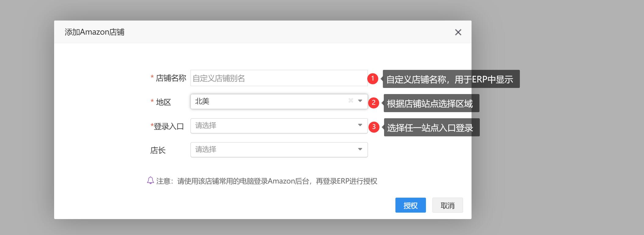
Task: Click the arrow icon of the 登录入口 dropdown
Action: click(360, 125)
